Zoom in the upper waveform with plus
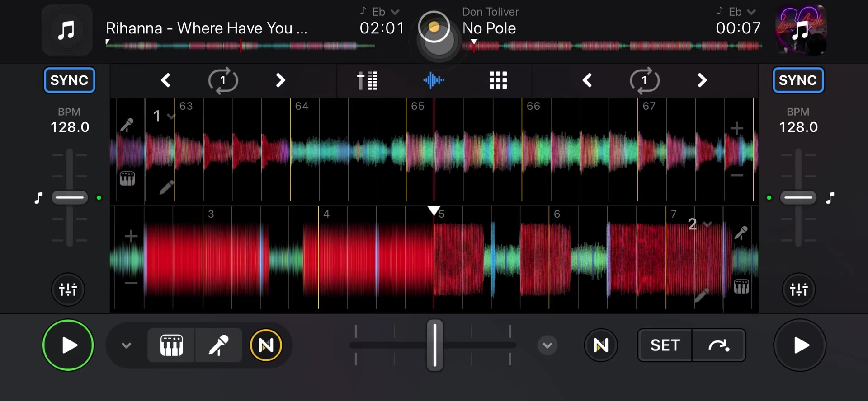The image size is (868, 401). (737, 128)
